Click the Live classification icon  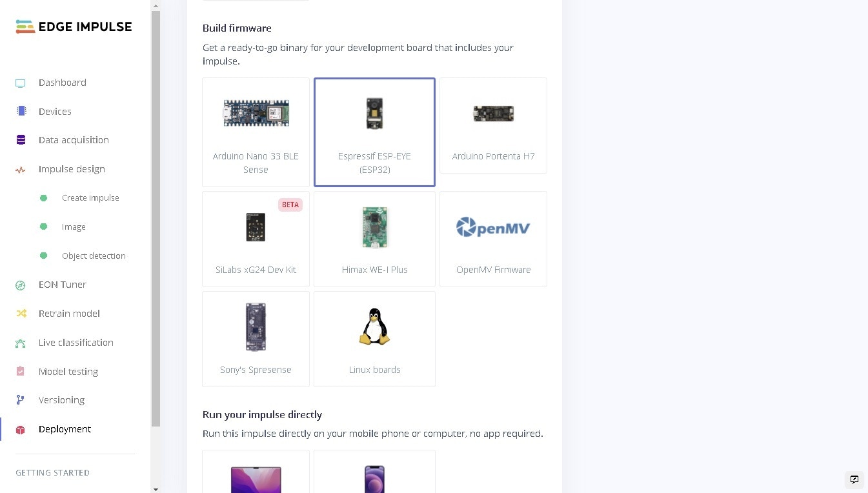point(21,343)
